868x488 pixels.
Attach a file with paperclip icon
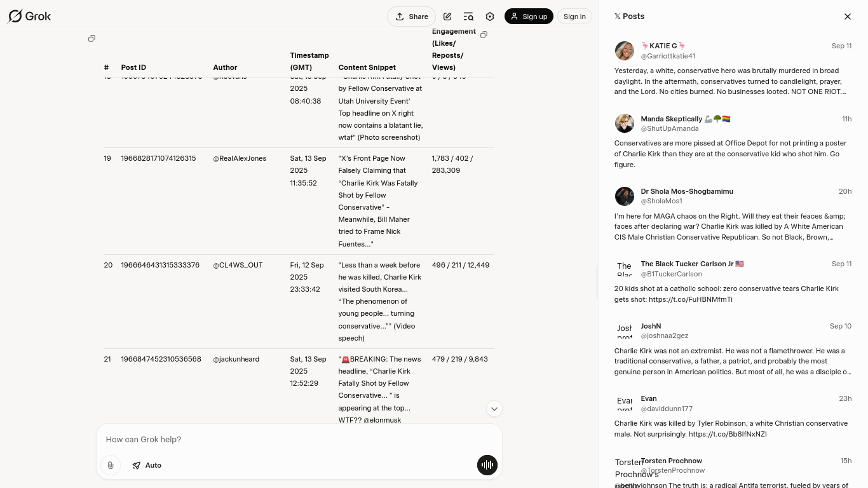(111, 465)
